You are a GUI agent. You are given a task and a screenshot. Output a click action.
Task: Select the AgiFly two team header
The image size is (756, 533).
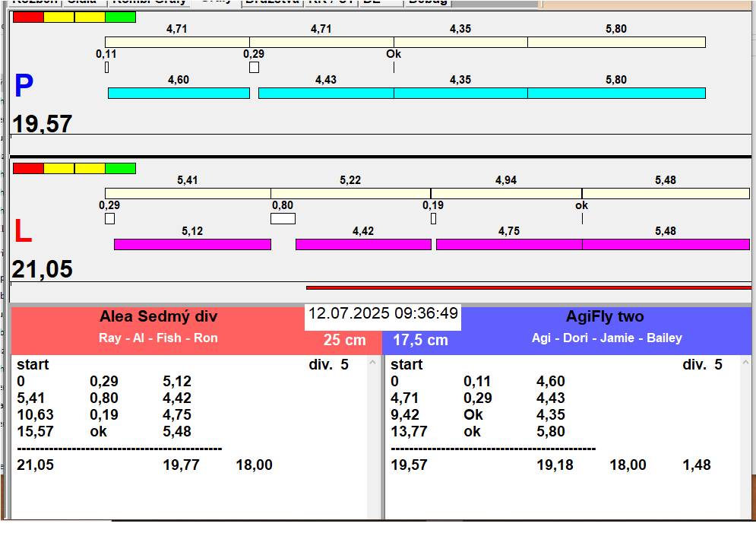click(x=604, y=317)
